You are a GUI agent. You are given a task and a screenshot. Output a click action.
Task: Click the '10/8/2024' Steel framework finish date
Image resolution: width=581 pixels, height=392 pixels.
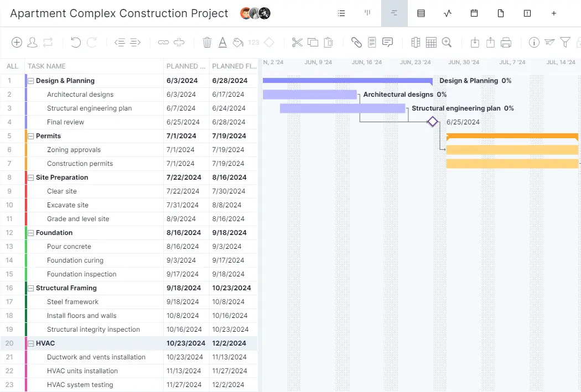228,302
